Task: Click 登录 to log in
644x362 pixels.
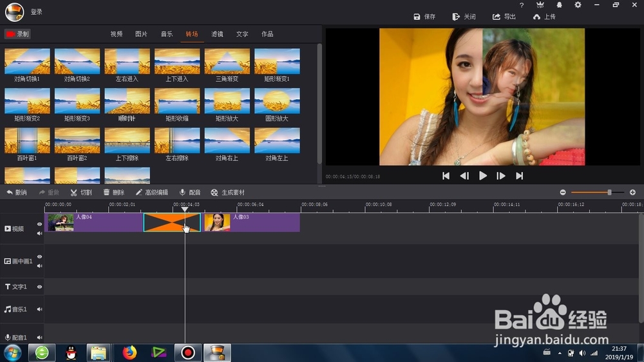Action: 37,12
